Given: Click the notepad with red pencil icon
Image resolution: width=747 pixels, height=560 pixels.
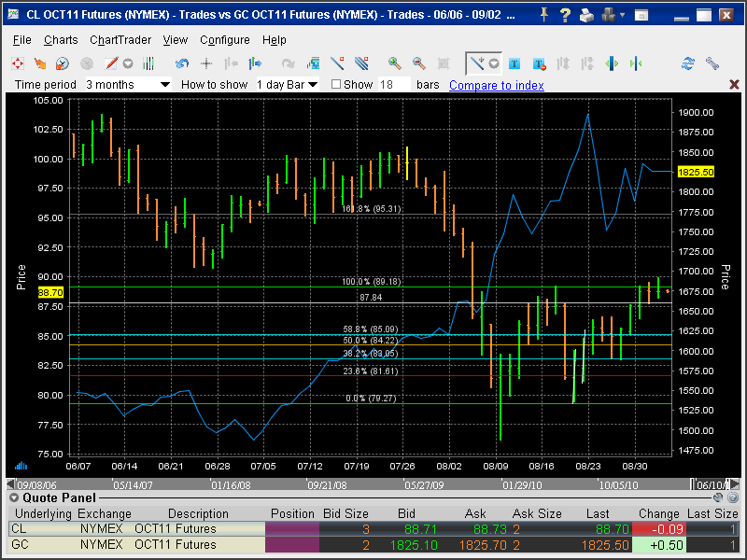Looking at the screenshot, I should (x=110, y=63).
